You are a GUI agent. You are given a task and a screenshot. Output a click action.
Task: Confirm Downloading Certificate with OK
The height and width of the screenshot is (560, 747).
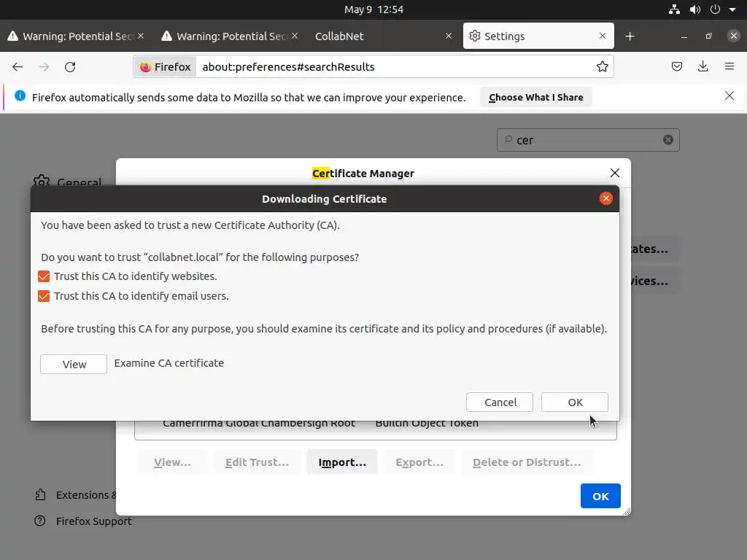click(x=575, y=402)
